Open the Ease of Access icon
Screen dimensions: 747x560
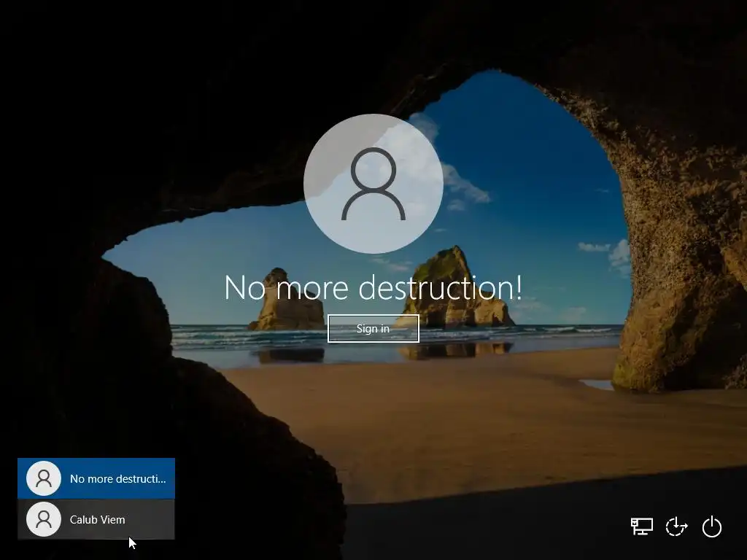tap(676, 526)
